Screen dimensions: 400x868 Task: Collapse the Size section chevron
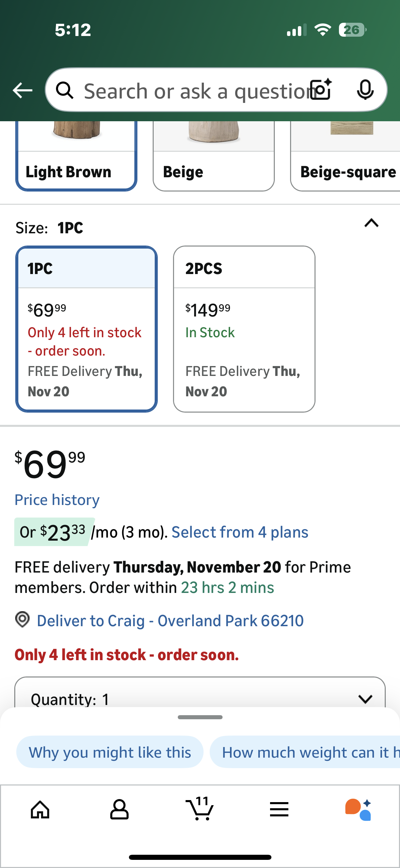[372, 223]
